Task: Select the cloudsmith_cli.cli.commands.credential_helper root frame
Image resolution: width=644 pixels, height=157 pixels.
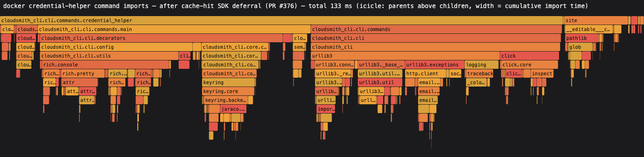Action: click(282, 21)
